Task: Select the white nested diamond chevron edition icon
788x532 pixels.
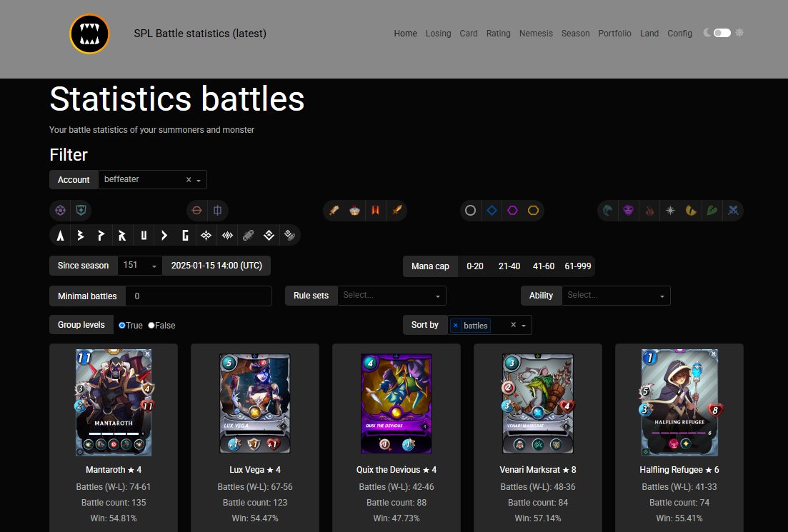Action: (269, 235)
